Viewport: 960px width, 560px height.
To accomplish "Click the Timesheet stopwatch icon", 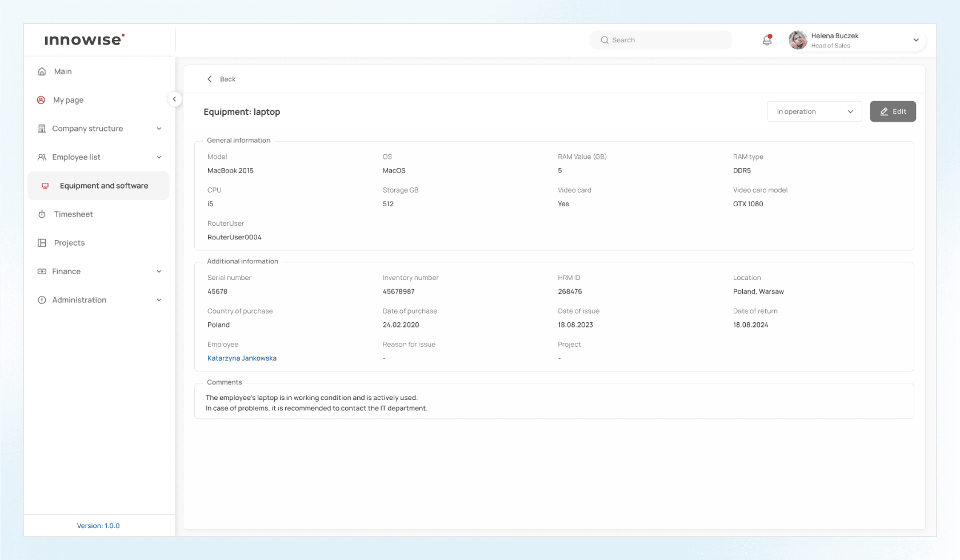I will click(42, 214).
